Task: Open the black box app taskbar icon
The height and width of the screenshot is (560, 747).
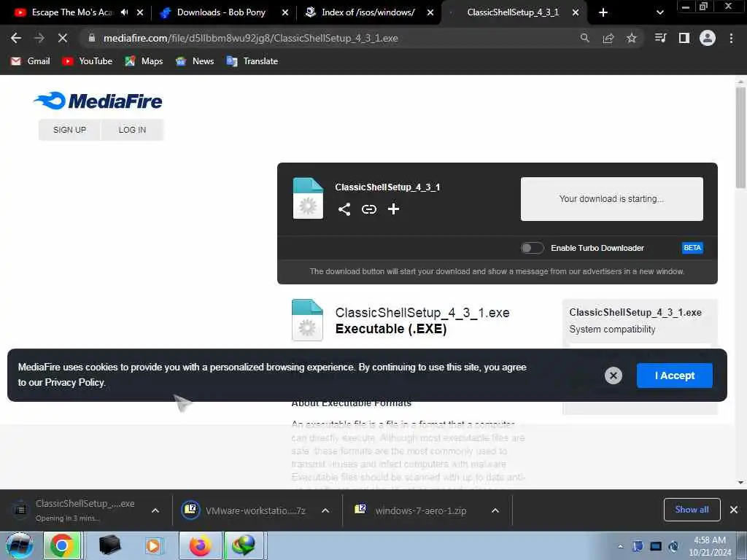Action: pos(109,545)
